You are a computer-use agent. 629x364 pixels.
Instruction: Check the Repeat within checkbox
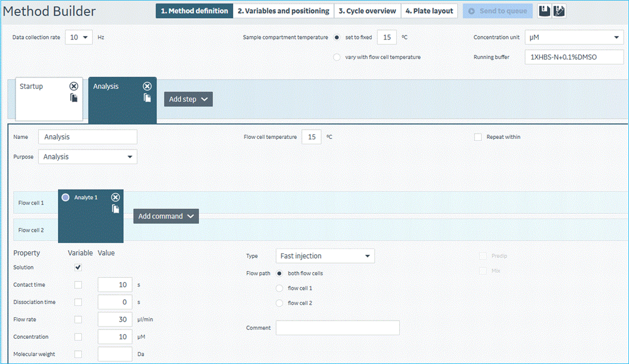pos(478,137)
